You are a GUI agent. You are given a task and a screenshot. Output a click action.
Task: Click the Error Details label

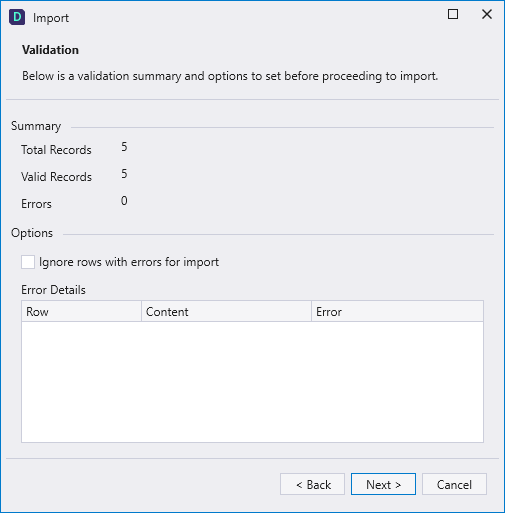pos(53,290)
